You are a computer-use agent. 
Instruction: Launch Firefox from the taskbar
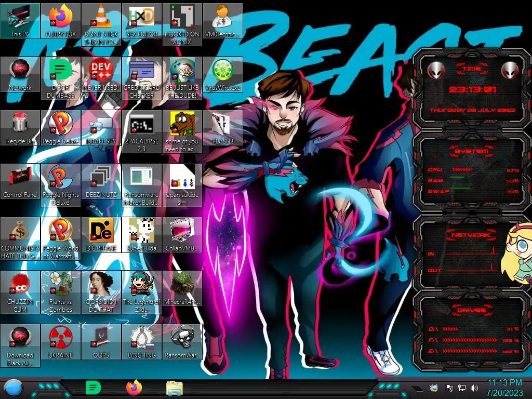tap(134, 388)
